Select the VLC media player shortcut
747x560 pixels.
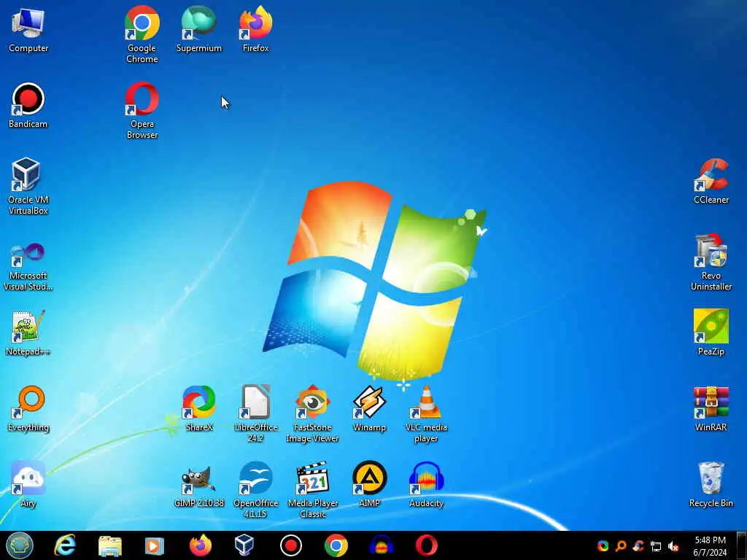click(426, 414)
